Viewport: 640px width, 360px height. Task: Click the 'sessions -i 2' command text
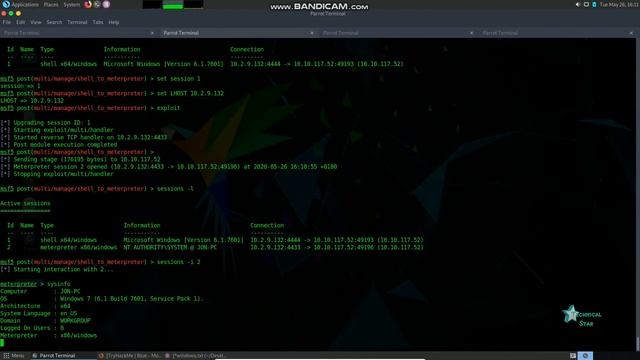[179, 262]
